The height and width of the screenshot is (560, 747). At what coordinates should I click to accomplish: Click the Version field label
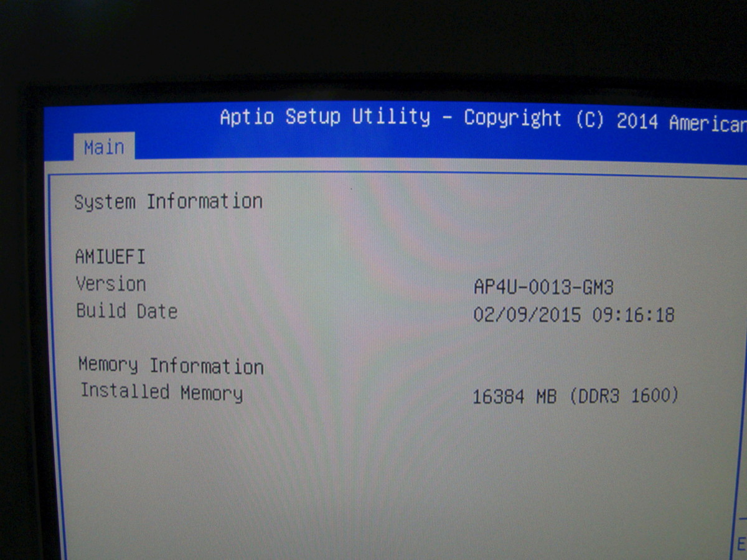(111, 284)
